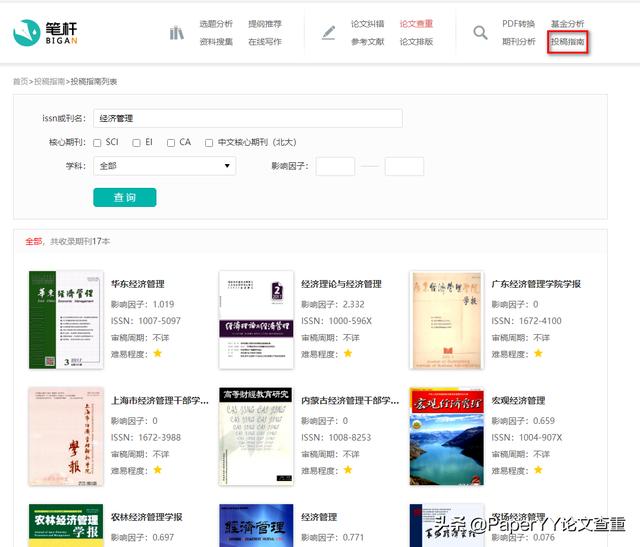The image size is (640, 547).
Task: Open 广东经济管理学院学报 cover thumbnail
Action: coord(447,320)
